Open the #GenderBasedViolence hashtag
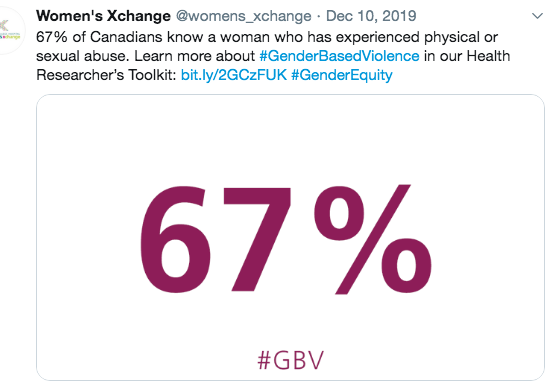553x388 pixels. click(x=339, y=56)
